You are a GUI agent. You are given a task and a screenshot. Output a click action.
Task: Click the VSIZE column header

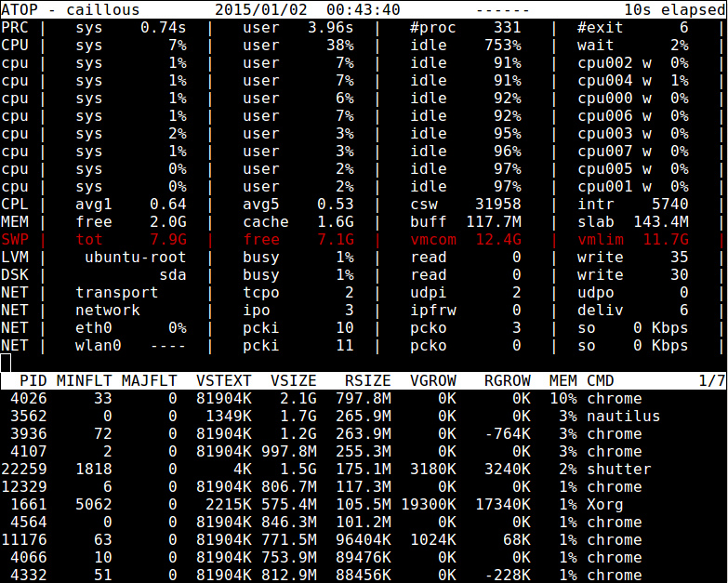click(294, 381)
